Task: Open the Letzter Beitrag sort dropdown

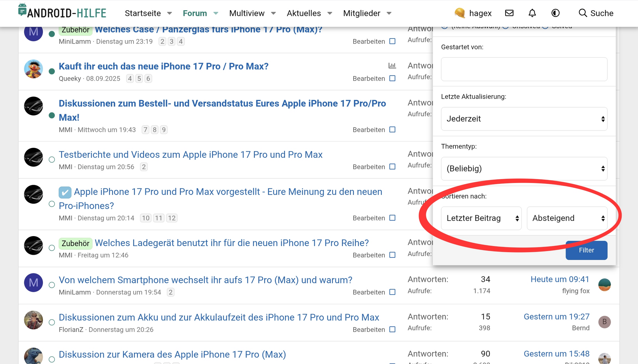Action: (481, 218)
